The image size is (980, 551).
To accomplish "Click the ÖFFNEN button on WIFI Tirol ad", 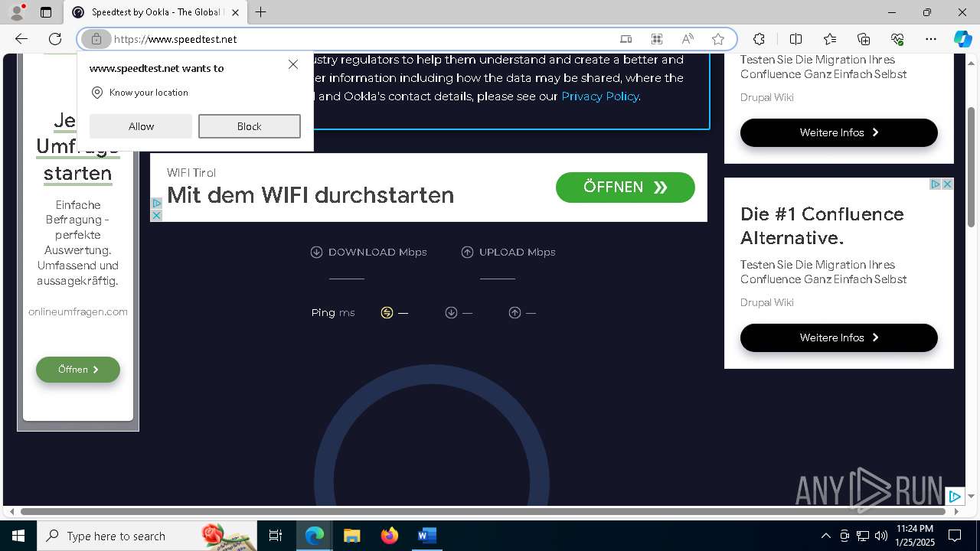I will [626, 187].
